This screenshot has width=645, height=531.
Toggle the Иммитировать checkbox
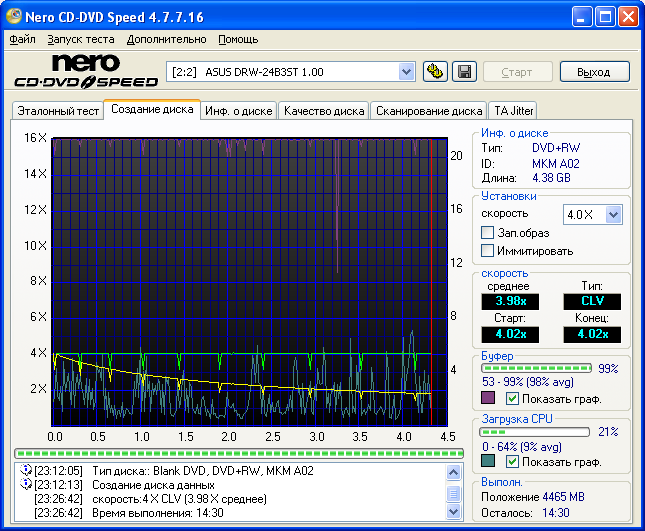tap(488, 251)
